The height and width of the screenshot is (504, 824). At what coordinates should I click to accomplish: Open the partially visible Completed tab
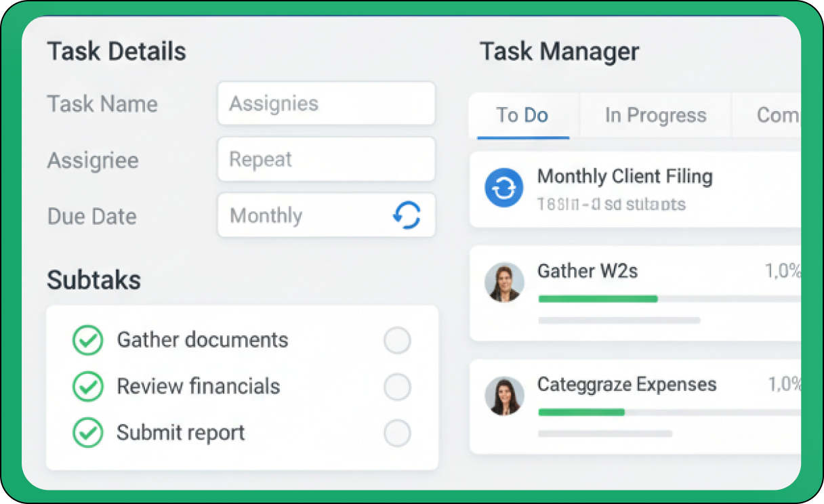(777, 115)
